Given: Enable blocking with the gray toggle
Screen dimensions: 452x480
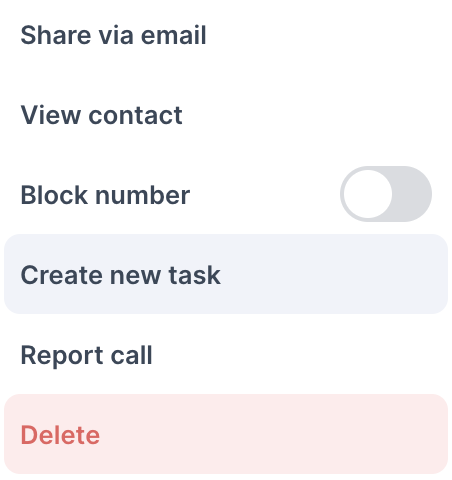Looking at the screenshot, I should 386,194.
